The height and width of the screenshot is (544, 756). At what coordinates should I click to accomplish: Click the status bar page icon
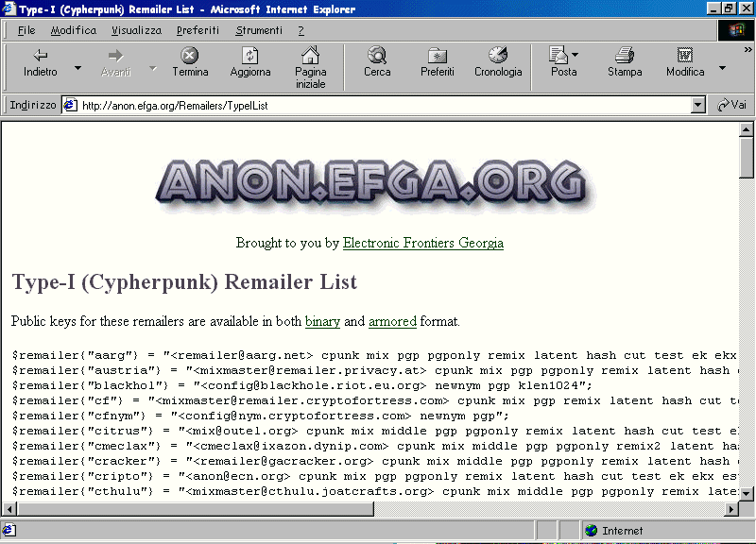point(9,530)
